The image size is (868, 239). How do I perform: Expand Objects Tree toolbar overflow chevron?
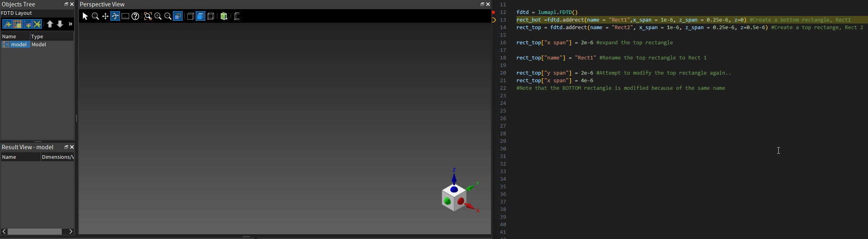click(70, 24)
